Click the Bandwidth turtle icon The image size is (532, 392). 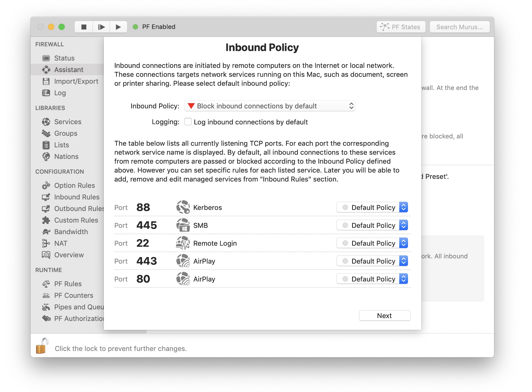pyautogui.click(x=46, y=232)
